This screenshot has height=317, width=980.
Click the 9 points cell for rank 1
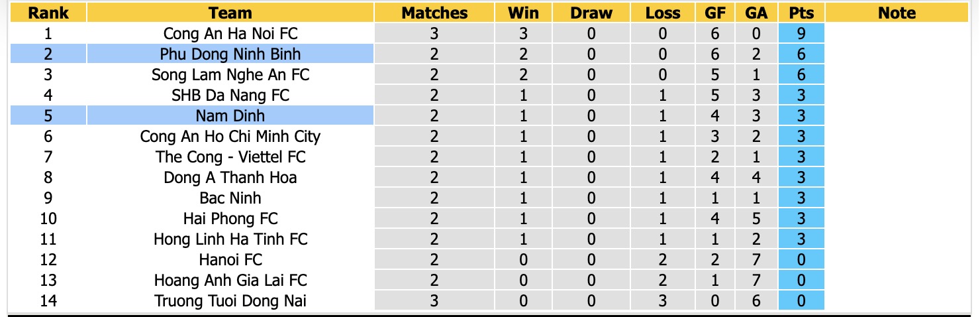(801, 33)
